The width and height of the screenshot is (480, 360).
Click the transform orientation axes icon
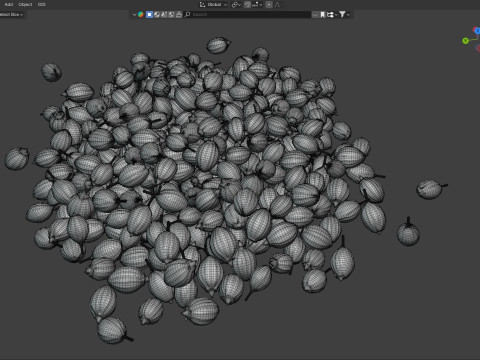[x=202, y=4]
